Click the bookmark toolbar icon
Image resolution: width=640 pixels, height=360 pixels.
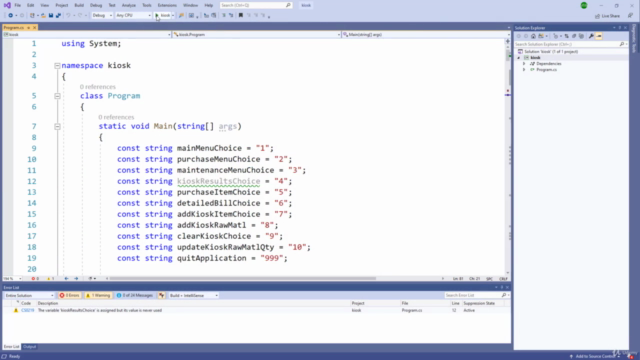point(241,16)
